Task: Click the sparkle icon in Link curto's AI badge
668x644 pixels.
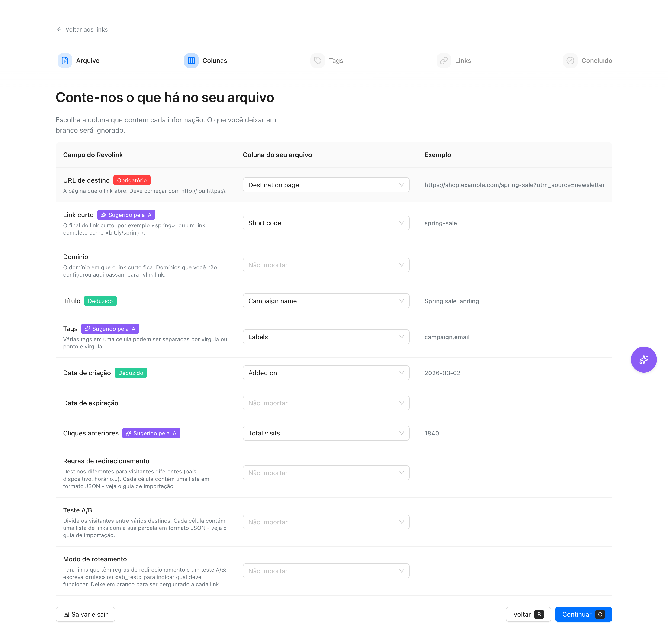Action: [104, 215]
